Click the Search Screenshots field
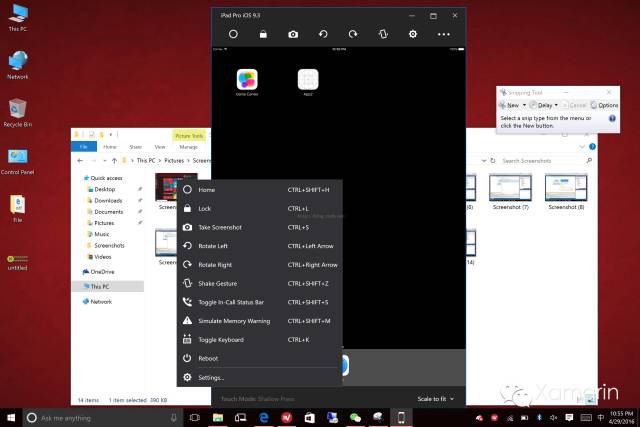640x427 pixels. tap(546, 161)
